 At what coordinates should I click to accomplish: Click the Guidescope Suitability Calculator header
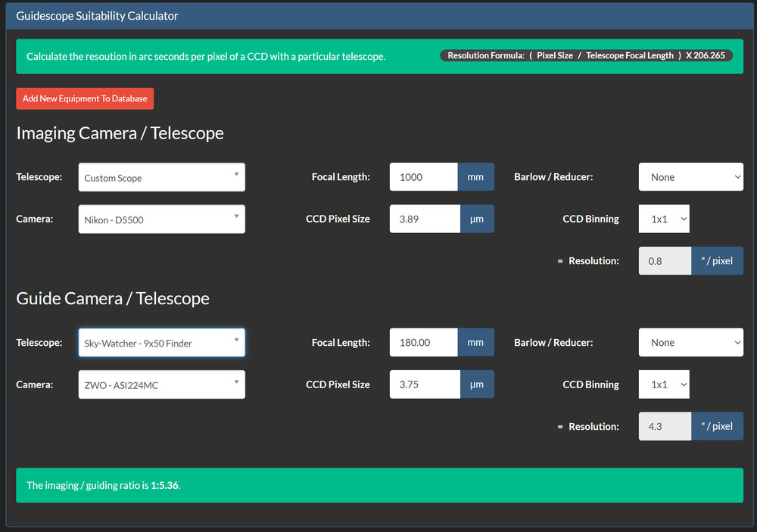pyautogui.click(x=97, y=16)
